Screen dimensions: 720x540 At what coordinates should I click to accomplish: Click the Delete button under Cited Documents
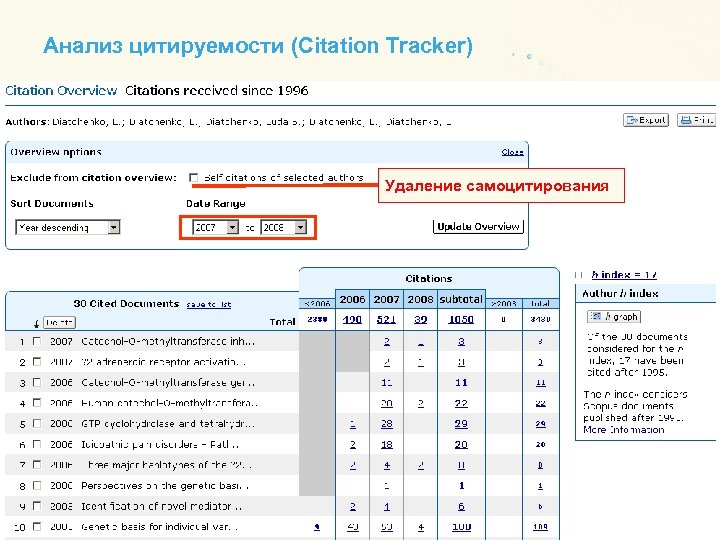[59, 322]
